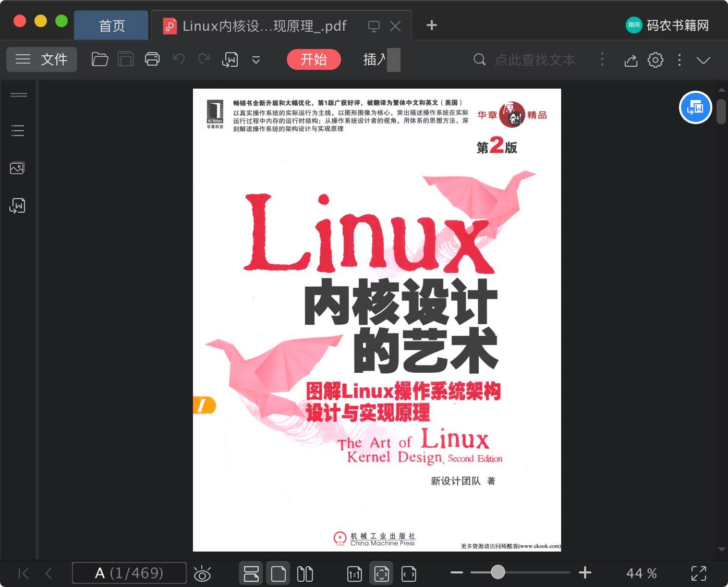This screenshot has height=587, width=728.
Task: Click the blue floating convert button
Action: coord(696,107)
